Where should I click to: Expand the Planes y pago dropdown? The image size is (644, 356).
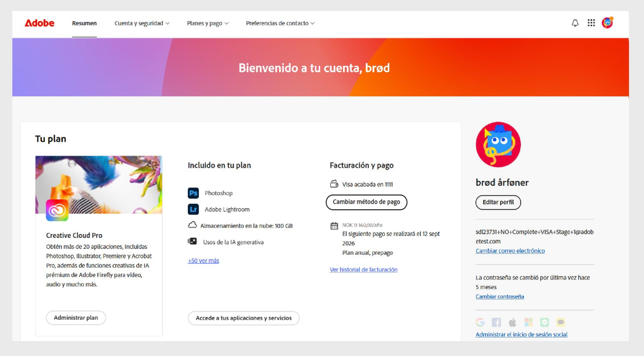pyautogui.click(x=207, y=23)
